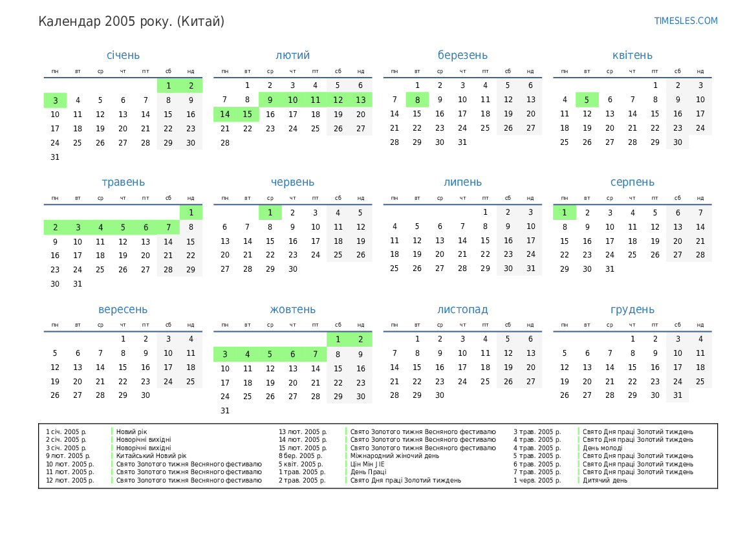Screen dimensions: 756x535
Task: Open the TIMESLES.COM link
Action: click(686, 21)
